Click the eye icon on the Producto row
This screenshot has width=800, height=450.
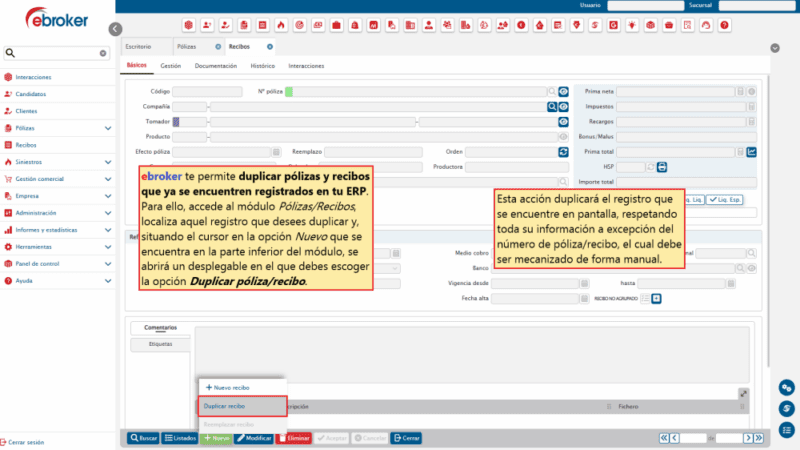pyautogui.click(x=563, y=137)
